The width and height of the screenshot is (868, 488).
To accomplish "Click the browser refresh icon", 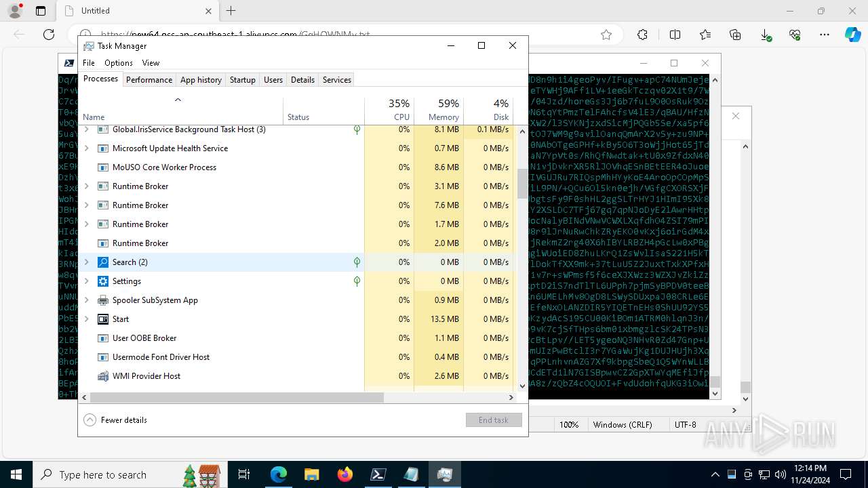I will (x=49, y=35).
